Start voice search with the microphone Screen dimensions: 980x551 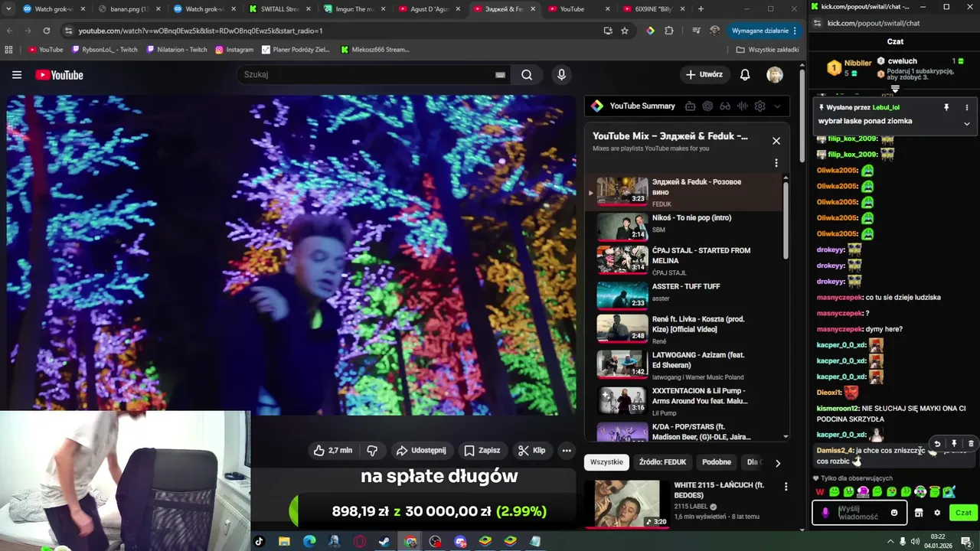point(561,75)
